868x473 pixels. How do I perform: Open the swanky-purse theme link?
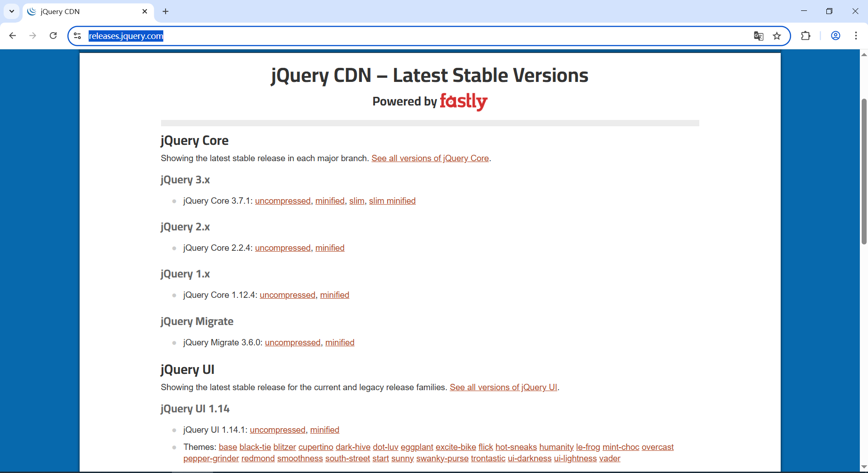coord(442,459)
